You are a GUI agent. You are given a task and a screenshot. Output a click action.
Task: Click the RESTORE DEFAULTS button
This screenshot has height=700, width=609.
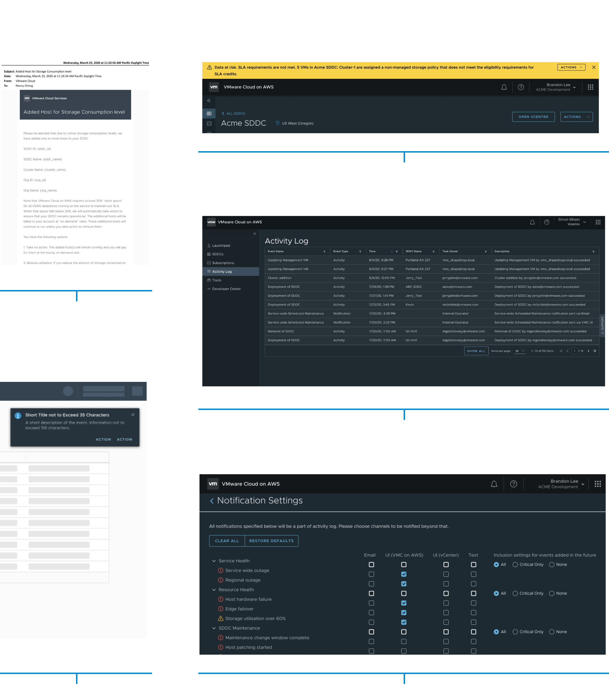click(271, 541)
